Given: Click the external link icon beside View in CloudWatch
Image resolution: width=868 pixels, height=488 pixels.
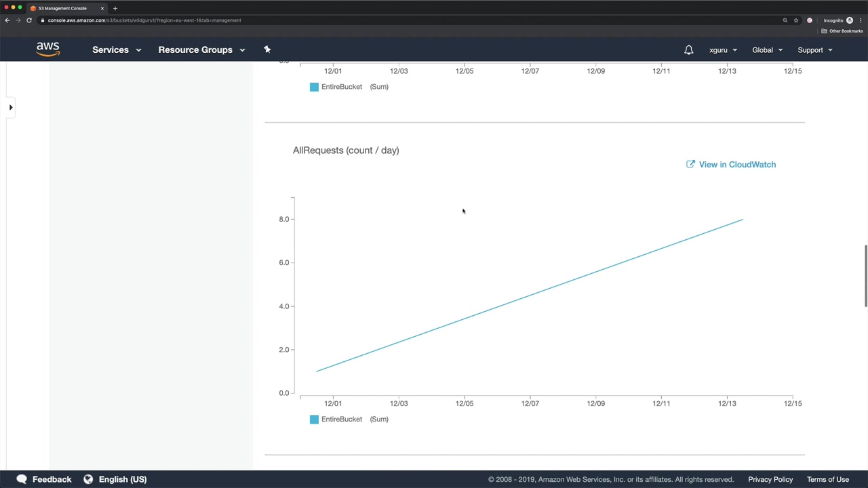Looking at the screenshot, I should pos(690,164).
